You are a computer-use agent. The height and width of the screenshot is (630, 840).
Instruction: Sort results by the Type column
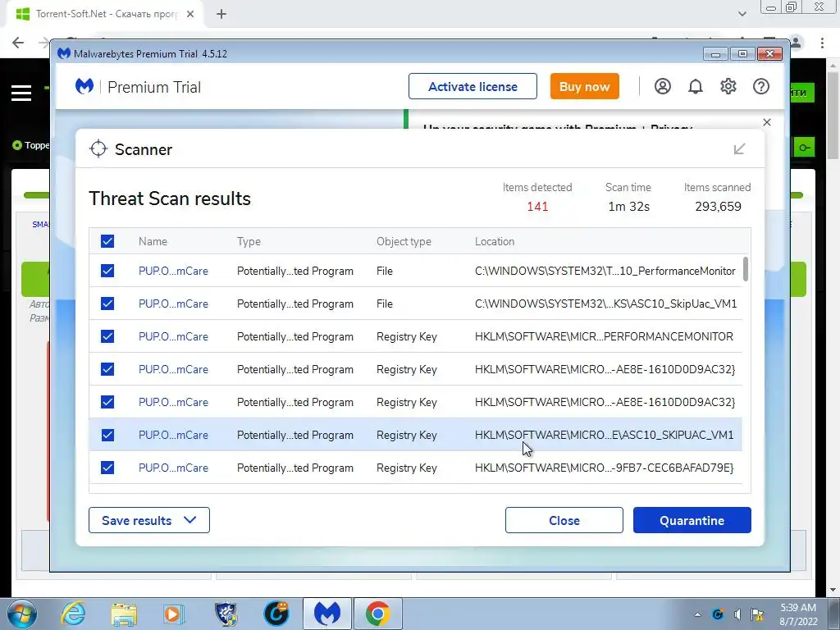coord(249,241)
